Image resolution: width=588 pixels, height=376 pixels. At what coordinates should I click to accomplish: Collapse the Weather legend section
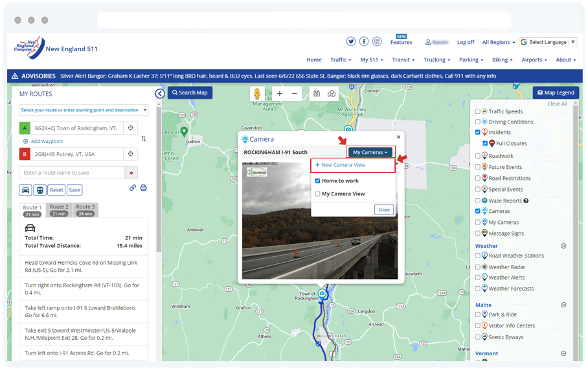(x=563, y=246)
